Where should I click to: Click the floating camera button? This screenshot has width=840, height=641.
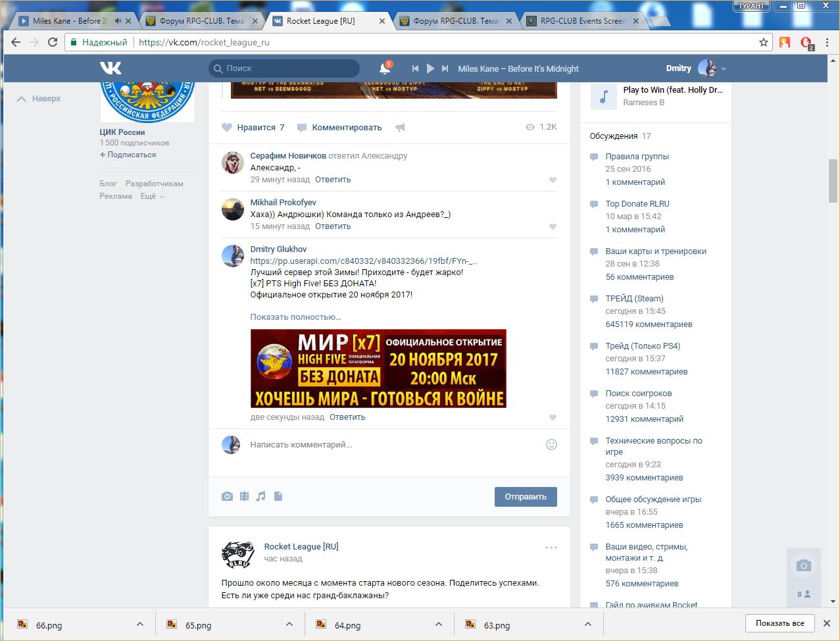(x=803, y=565)
